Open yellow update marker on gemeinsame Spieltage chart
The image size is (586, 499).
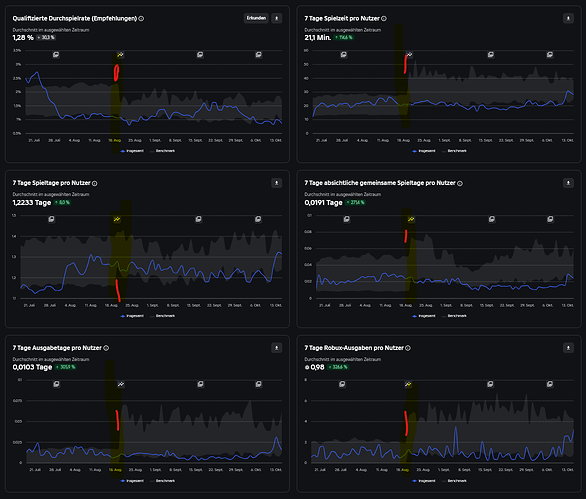411,219
